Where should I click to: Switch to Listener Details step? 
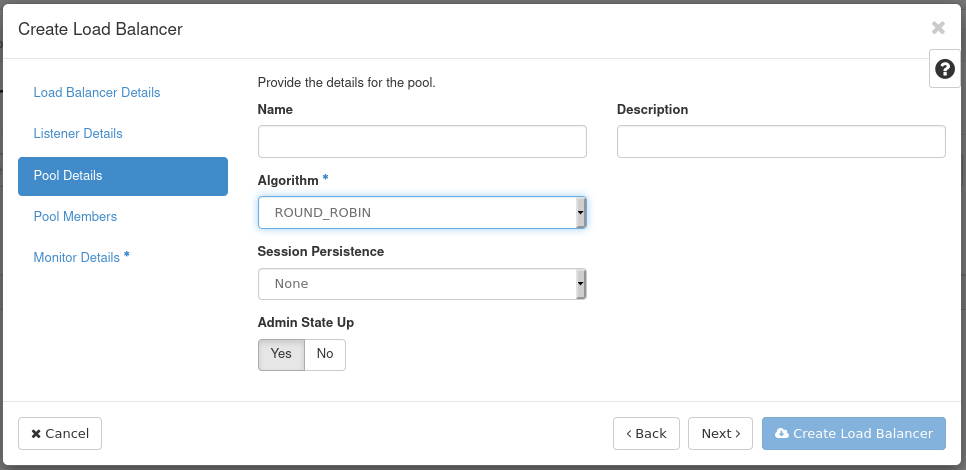pos(78,134)
